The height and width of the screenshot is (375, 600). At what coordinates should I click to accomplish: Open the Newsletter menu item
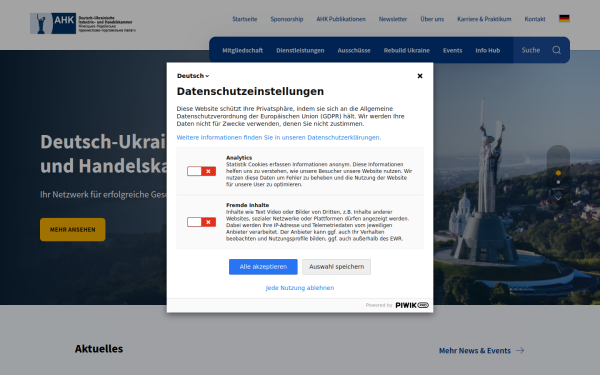click(393, 19)
